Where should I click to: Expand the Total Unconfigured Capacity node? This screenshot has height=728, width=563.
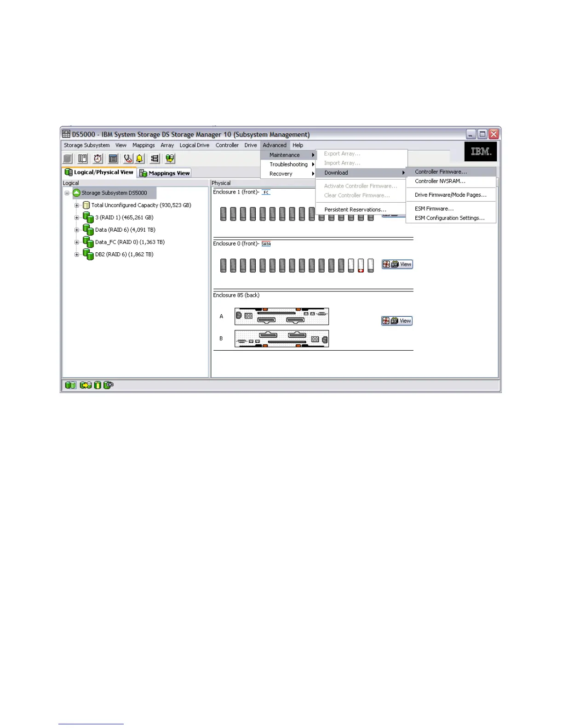(77, 205)
